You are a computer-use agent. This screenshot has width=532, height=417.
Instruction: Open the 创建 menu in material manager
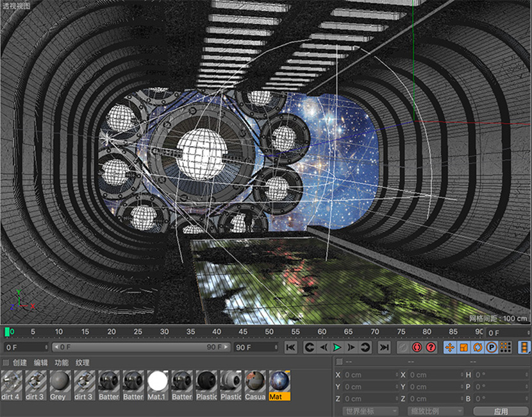pos(20,362)
